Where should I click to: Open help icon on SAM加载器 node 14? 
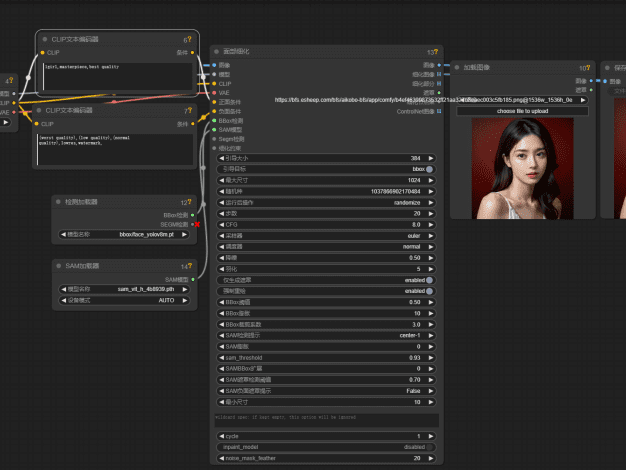pos(190,266)
